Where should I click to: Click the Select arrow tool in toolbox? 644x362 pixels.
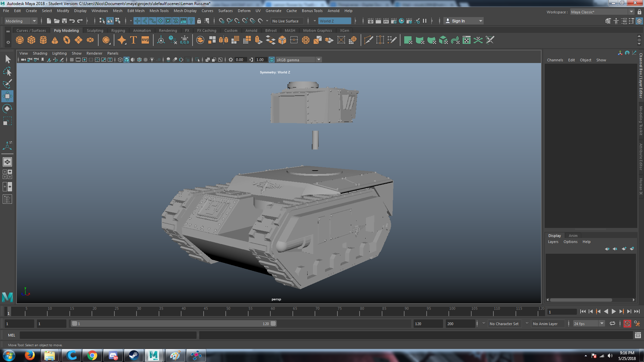7,59
